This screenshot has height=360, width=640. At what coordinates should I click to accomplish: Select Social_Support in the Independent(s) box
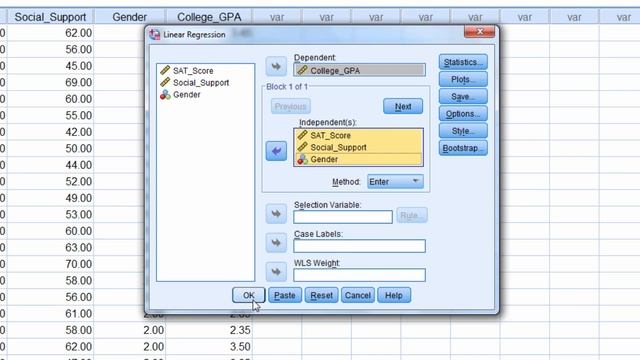[358, 147]
